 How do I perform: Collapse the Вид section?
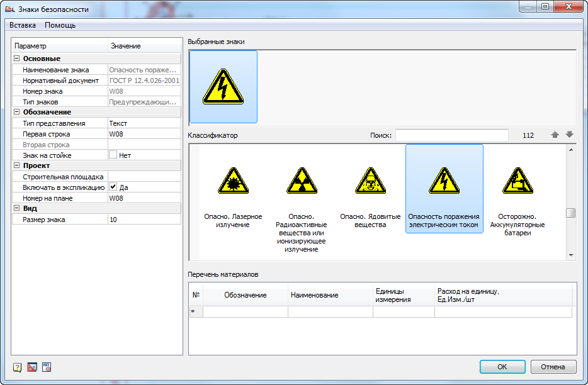tap(16, 208)
